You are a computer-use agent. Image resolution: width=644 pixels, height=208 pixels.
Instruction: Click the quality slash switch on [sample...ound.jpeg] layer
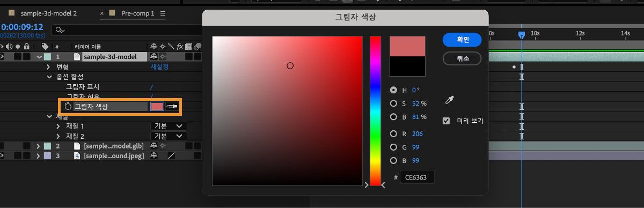click(x=171, y=155)
